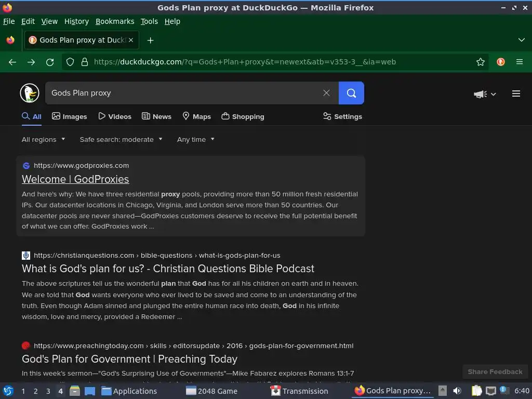Viewport: 532px width, 399px height.
Task: Open search Settings
Action: (x=342, y=116)
